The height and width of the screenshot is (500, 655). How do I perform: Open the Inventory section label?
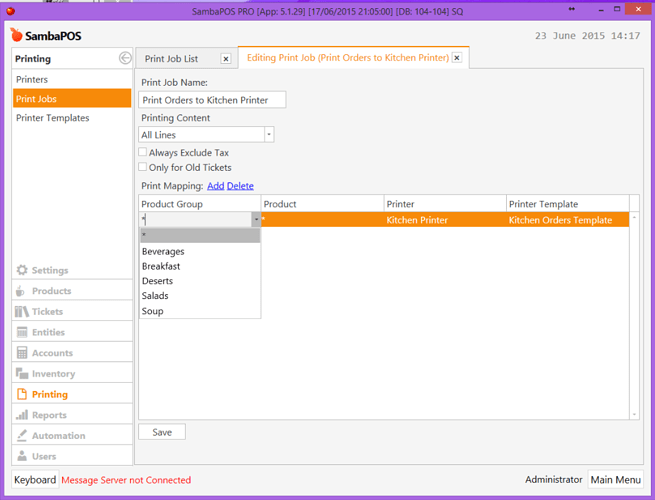tap(53, 374)
